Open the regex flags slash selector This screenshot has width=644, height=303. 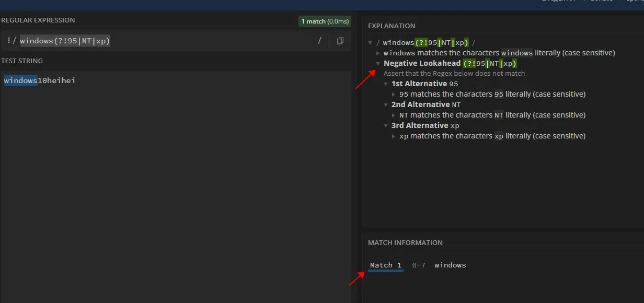[x=319, y=41]
